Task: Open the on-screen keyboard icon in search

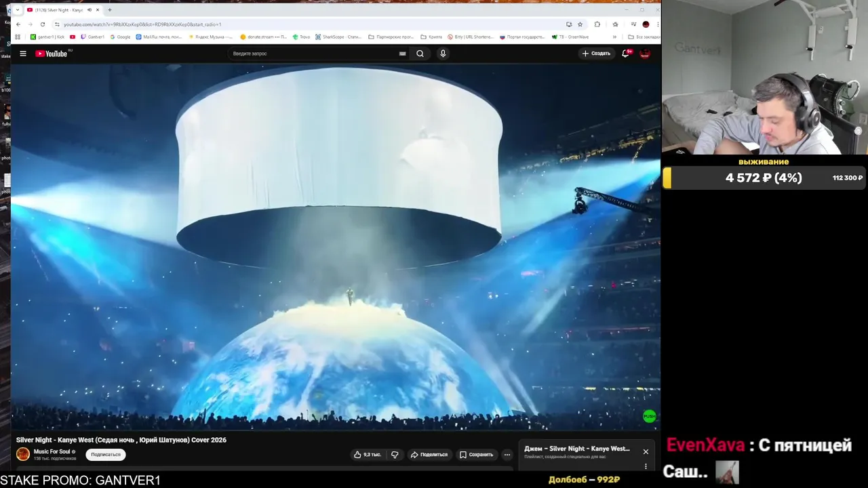Action: coord(402,54)
